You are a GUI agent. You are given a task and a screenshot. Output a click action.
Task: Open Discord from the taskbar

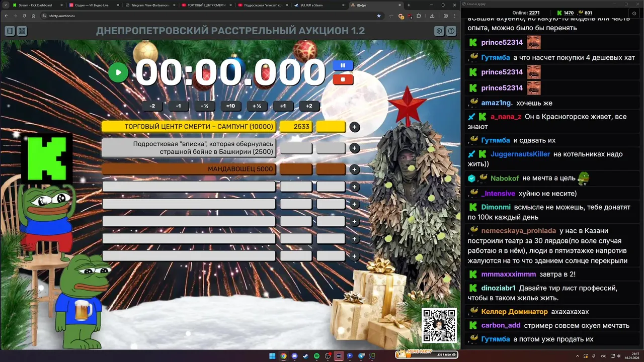coord(294,356)
